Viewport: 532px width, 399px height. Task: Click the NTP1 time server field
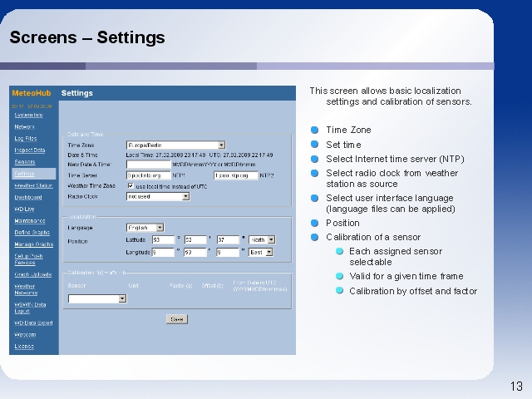point(148,175)
